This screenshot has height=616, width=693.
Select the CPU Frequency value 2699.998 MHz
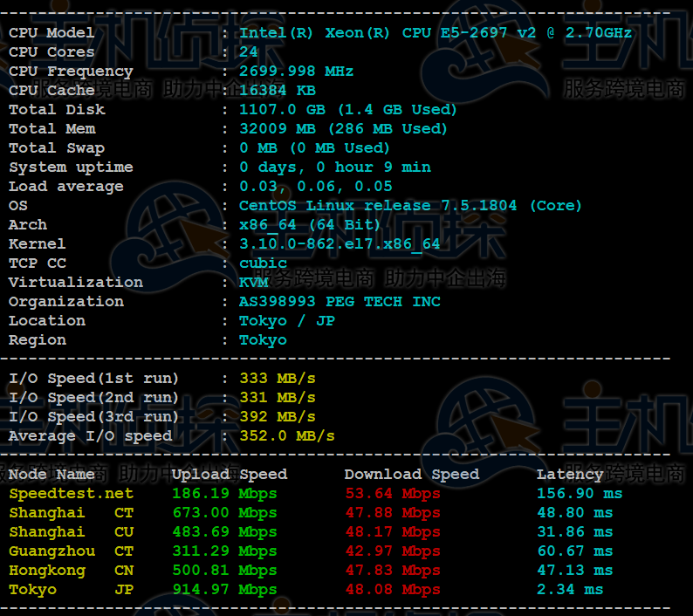tap(296, 72)
